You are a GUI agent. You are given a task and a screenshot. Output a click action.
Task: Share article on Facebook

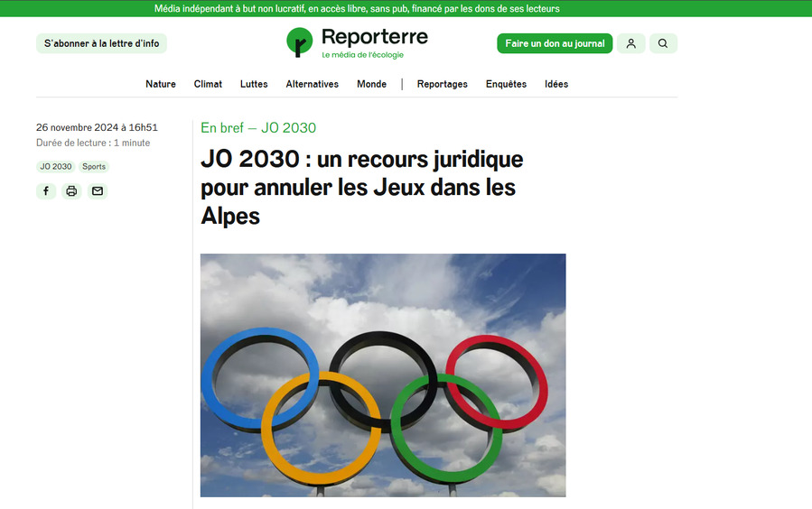tap(46, 191)
